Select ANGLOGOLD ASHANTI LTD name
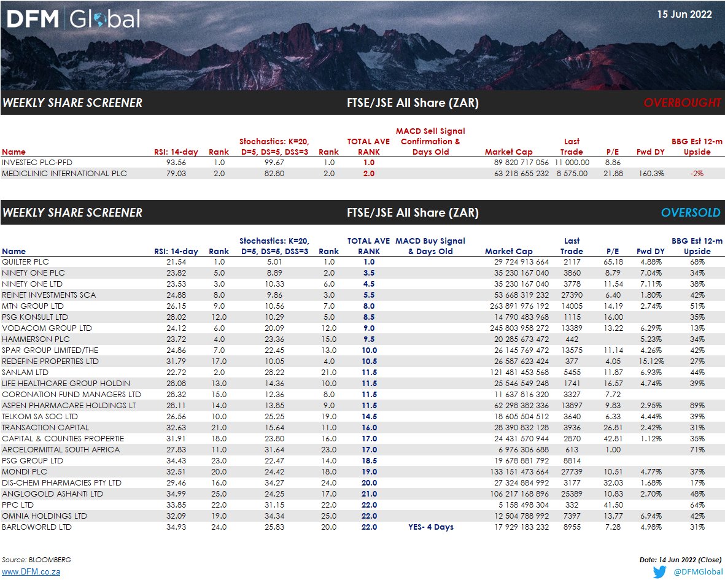725x588 pixels. (53, 494)
